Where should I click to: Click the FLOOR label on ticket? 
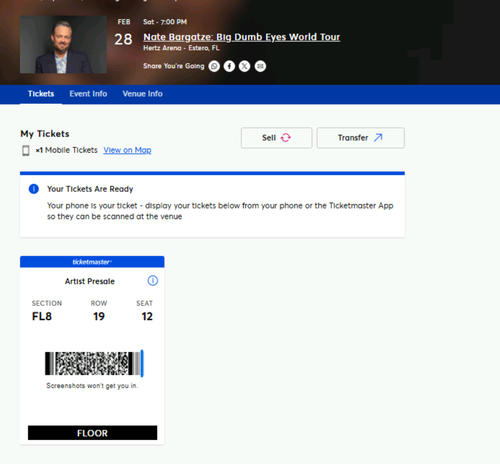coord(92,433)
